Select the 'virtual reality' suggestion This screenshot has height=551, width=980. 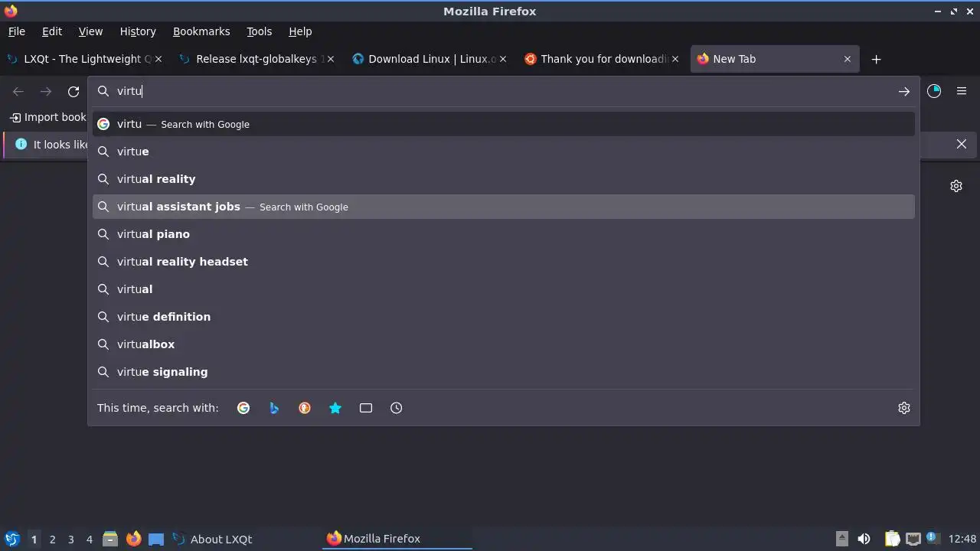(504, 179)
